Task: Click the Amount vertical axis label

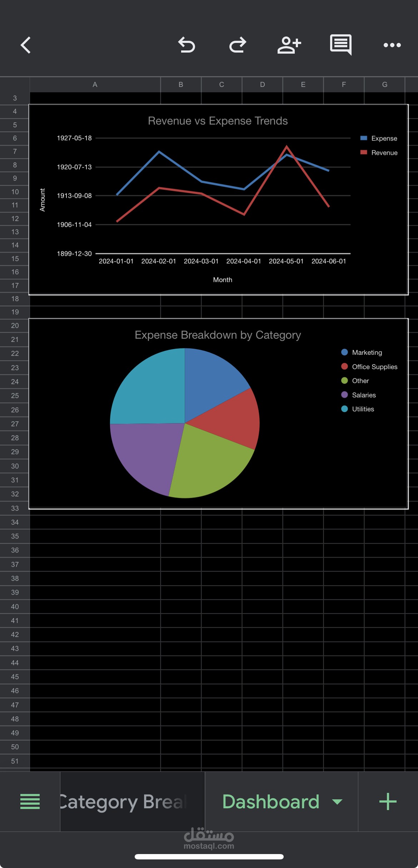Action: [x=42, y=200]
